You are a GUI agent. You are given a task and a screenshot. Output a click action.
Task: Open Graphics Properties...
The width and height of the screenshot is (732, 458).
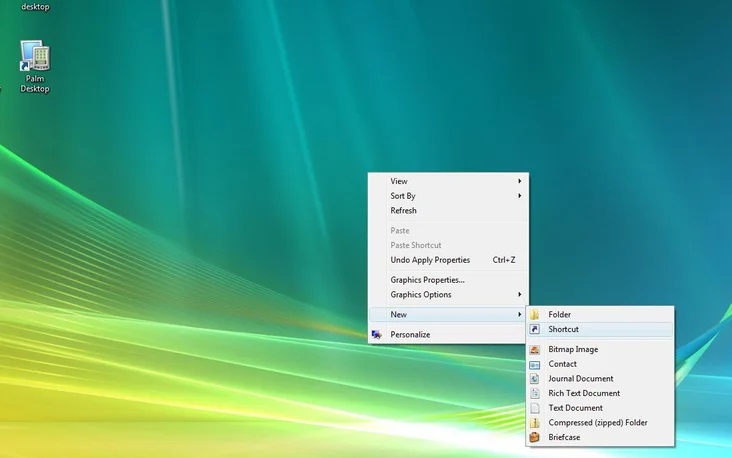click(448, 280)
